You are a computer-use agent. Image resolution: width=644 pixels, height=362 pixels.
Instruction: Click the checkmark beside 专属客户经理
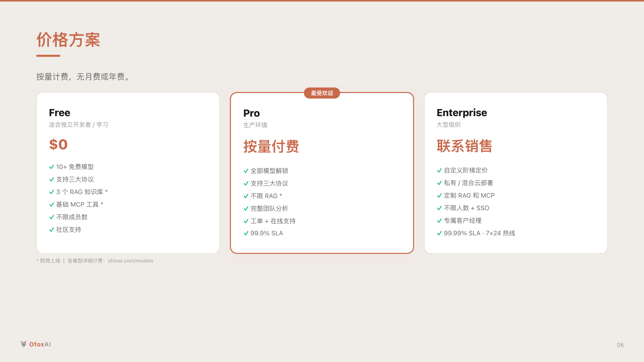(439, 221)
